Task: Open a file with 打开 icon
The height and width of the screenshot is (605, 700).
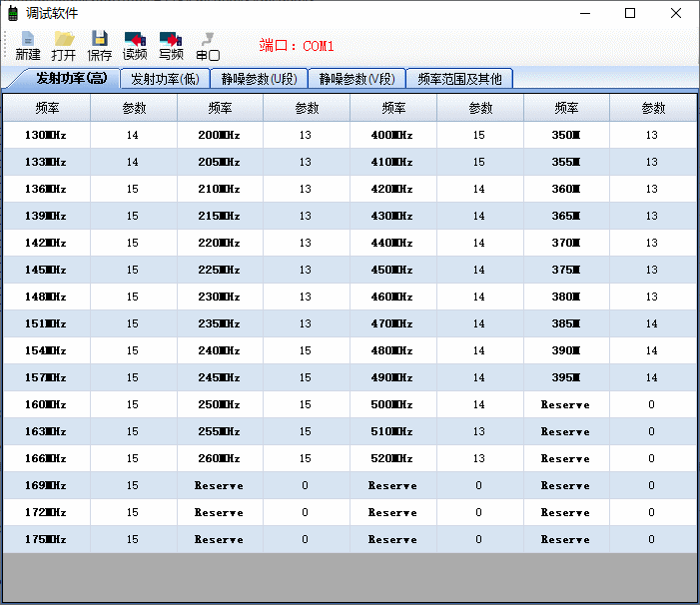Action: pyautogui.click(x=63, y=46)
